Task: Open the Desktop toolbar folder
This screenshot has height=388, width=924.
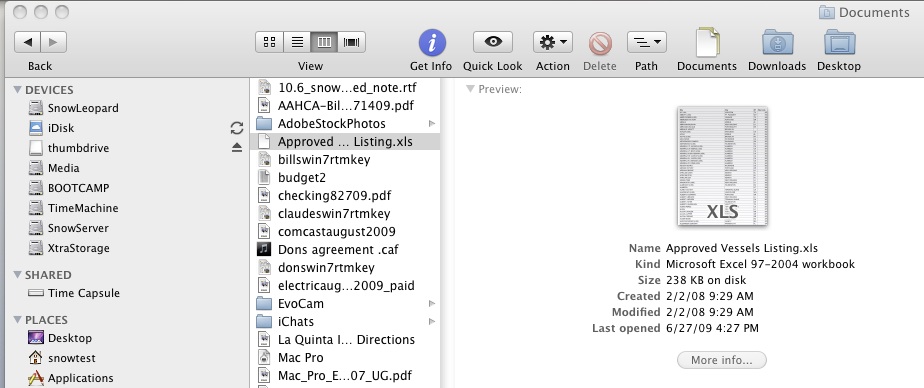Action: 839,42
